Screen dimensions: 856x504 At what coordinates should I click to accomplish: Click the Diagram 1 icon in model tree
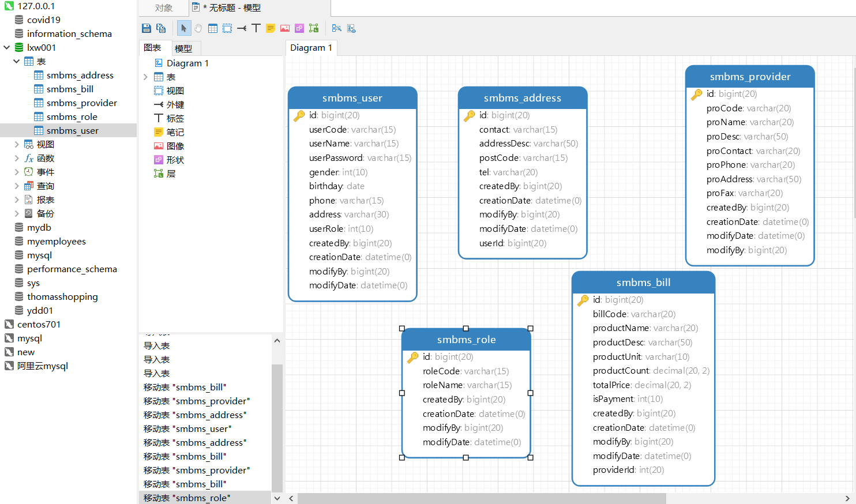159,63
